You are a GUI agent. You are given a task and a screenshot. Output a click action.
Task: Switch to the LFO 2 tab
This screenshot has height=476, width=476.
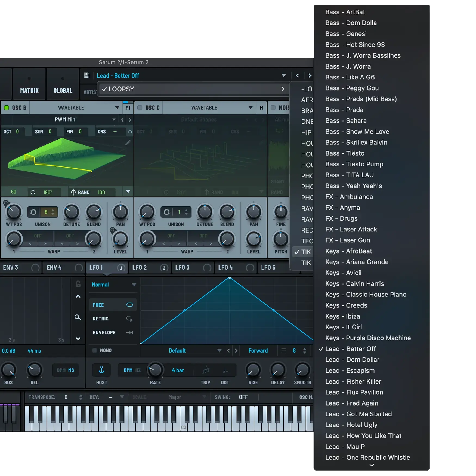pos(140,268)
